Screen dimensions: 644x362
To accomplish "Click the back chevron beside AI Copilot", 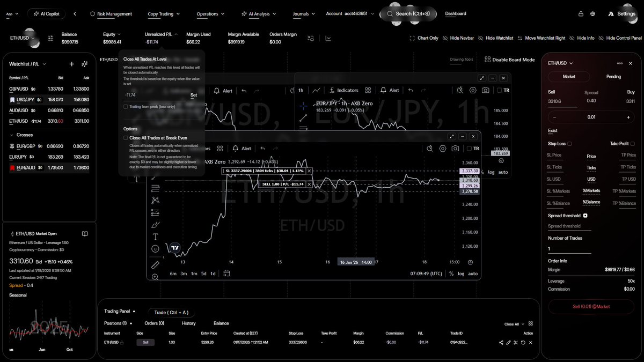I will [75, 14].
